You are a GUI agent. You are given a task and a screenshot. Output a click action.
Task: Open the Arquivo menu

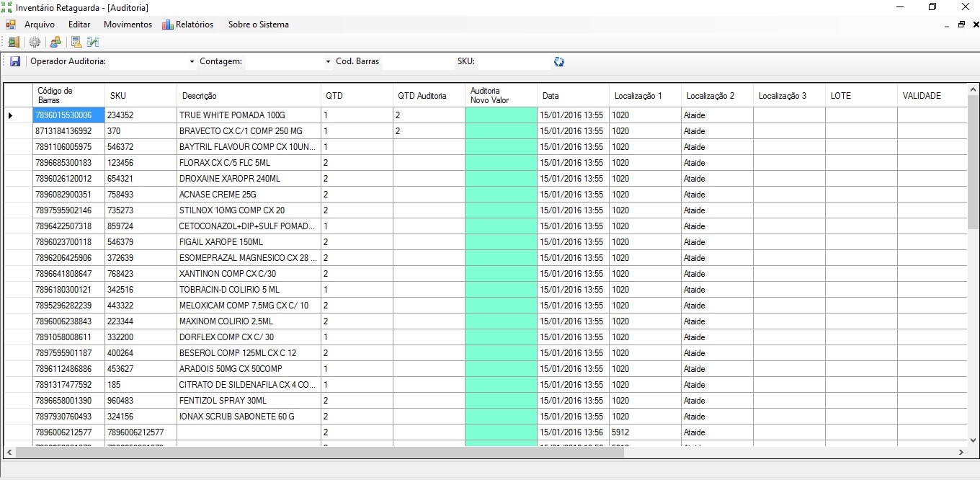[x=40, y=25]
